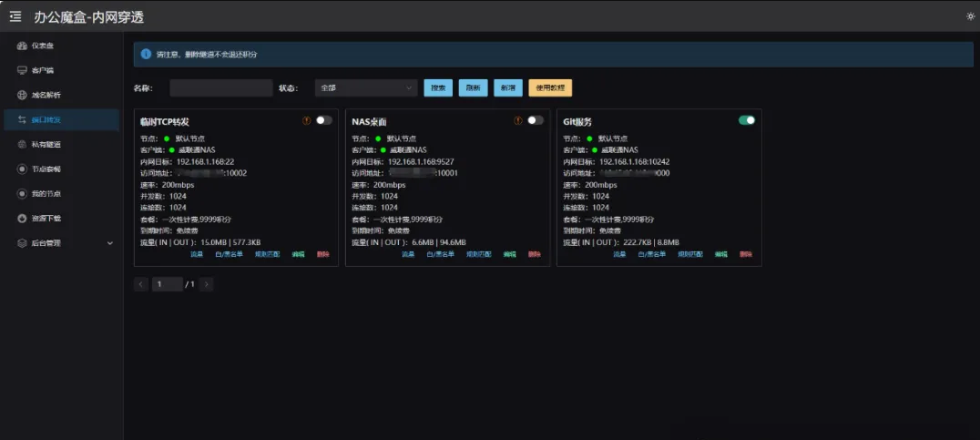Viewport: 980px width, 440px height.
Task: Click the 域名解析 globe icon in sidebar
Action: [22, 95]
